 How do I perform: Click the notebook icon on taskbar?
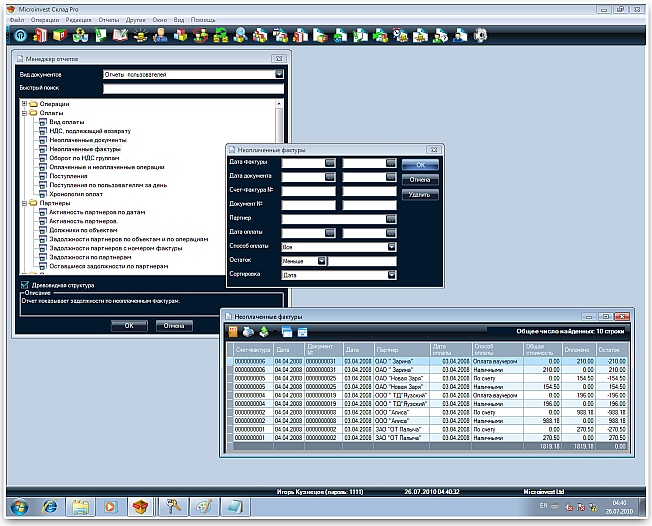click(x=234, y=507)
